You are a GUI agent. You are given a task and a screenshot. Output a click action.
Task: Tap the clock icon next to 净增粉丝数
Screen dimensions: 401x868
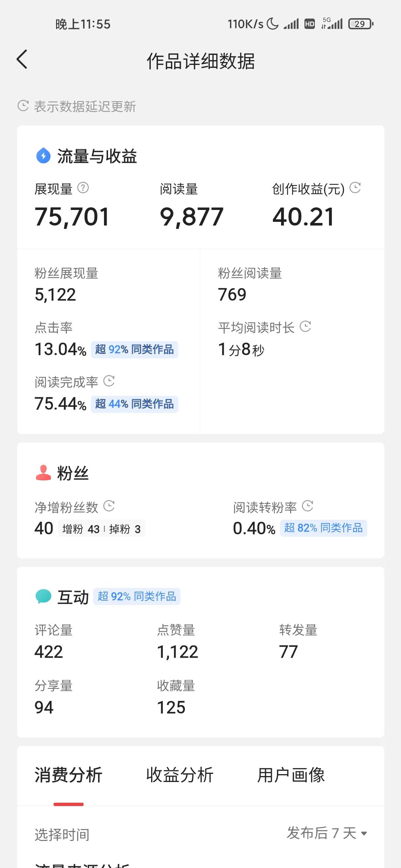tap(109, 506)
